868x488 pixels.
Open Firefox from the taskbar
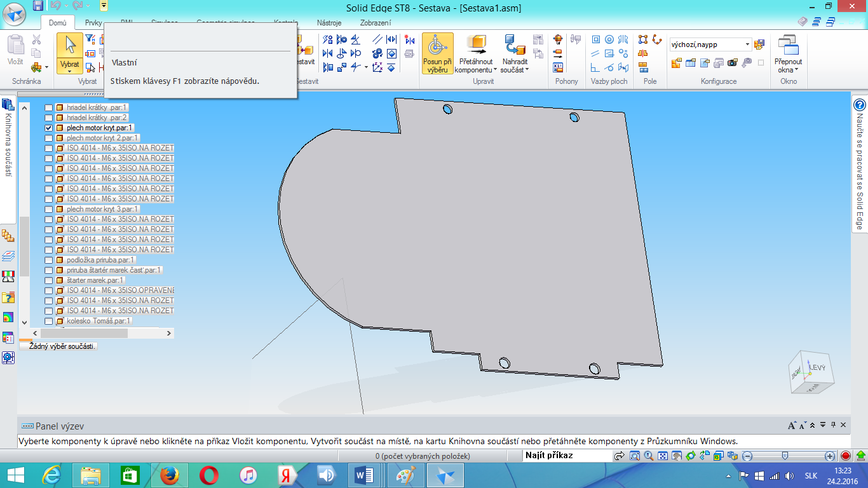click(x=168, y=475)
